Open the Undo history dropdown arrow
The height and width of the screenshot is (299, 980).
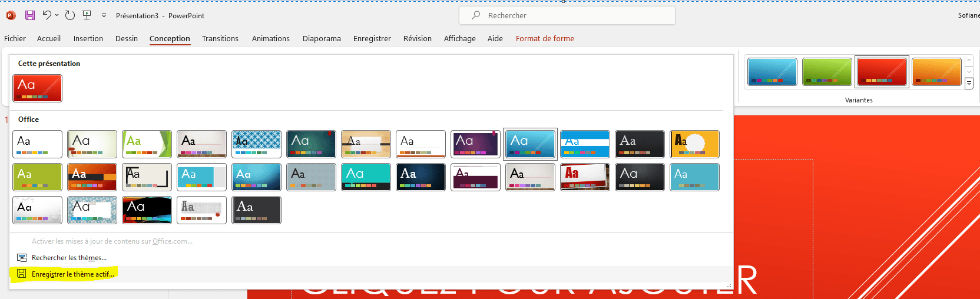tap(57, 15)
